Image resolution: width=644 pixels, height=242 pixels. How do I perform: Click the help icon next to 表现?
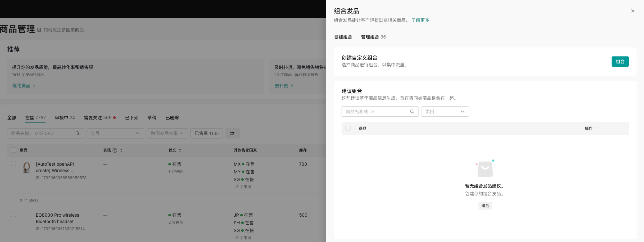click(x=115, y=150)
